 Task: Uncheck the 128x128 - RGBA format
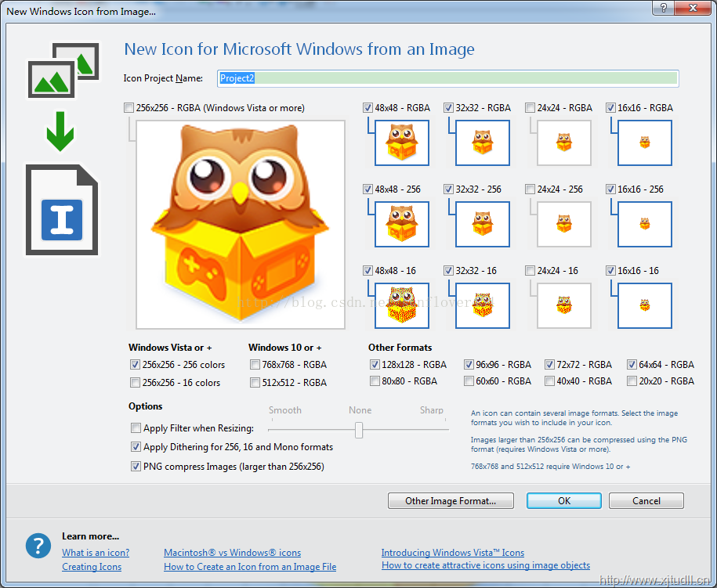(375, 364)
